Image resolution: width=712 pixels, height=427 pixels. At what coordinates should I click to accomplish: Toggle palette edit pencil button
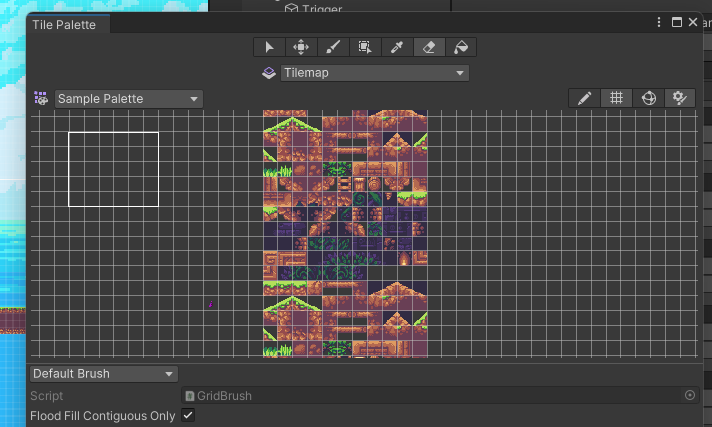[x=584, y=98]
